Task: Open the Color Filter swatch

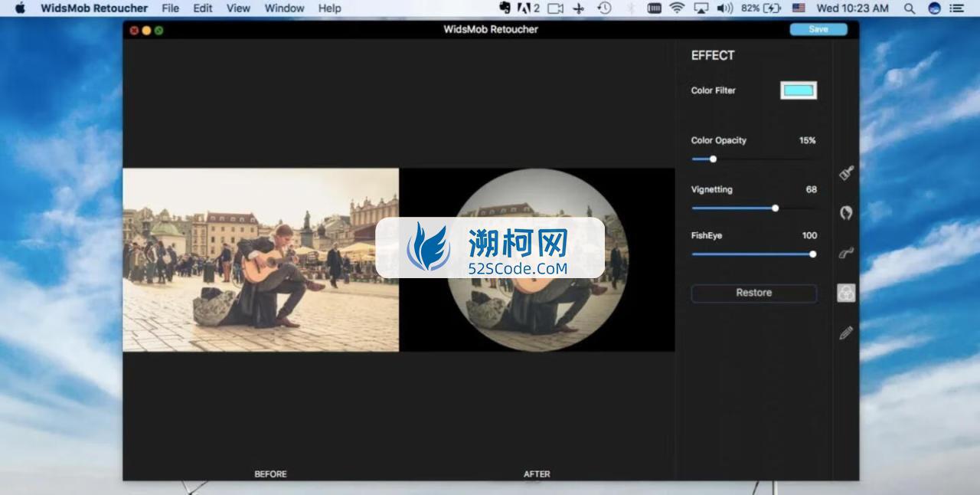Action: [799, 90]
